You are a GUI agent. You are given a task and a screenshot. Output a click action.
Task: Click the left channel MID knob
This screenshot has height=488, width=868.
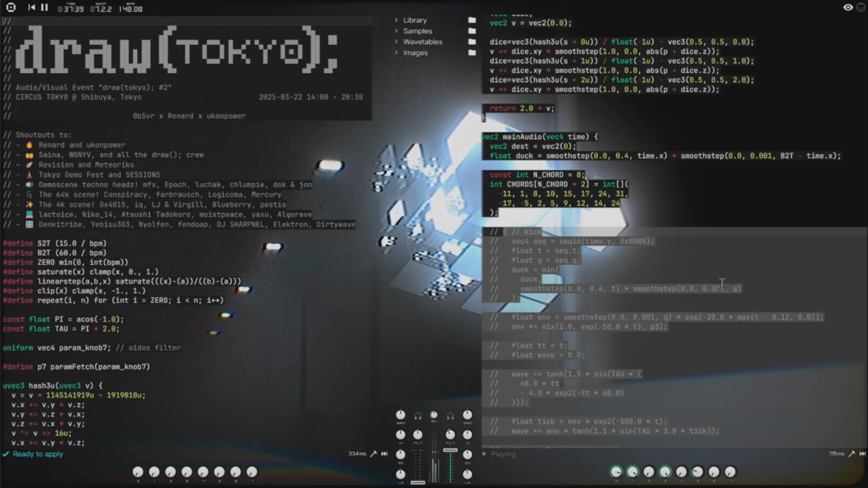click(x=401, y=454)
